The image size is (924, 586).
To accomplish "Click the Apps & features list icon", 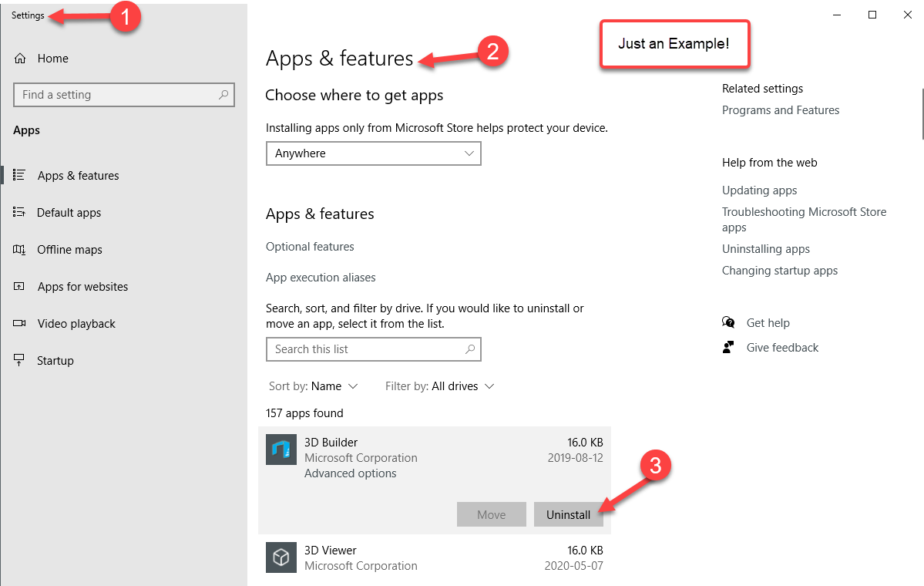I will (x=18, y=175).
